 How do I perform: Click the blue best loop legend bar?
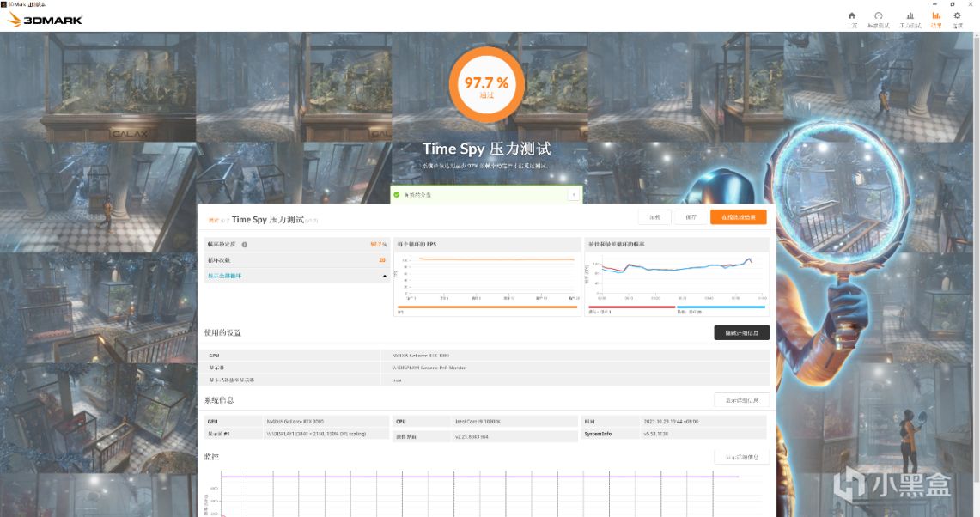pyautogui.click(x=721, y=307)
